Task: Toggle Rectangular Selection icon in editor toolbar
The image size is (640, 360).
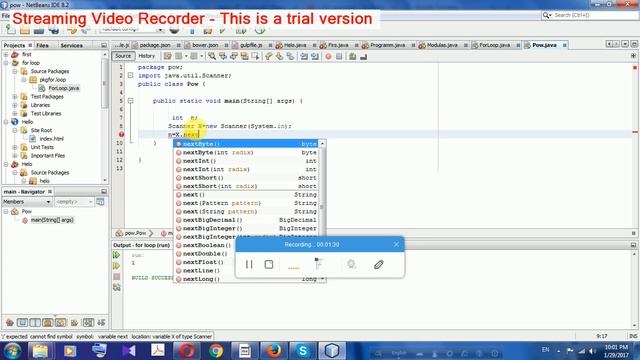Action: point(255,56)
